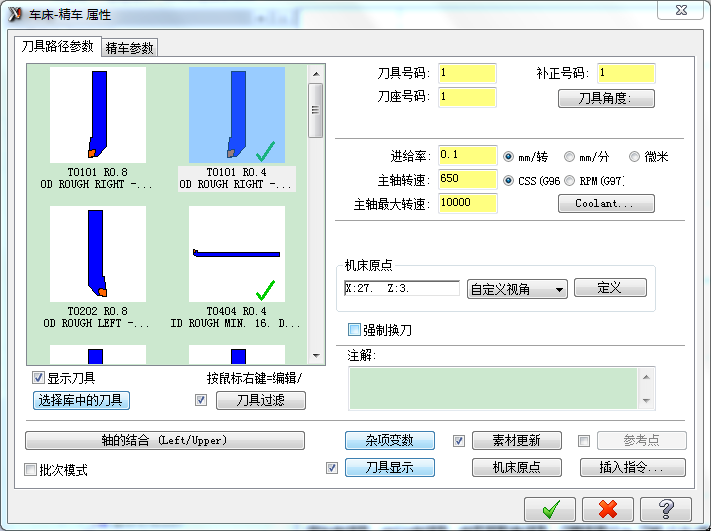Confirm with the green checkmark OK button
Image resolution: width=711 pixels, height=531 pixels.
550,509
